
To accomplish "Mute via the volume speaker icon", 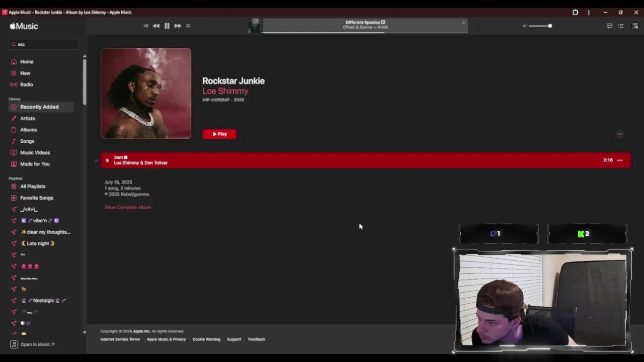I will pos(524,26).
